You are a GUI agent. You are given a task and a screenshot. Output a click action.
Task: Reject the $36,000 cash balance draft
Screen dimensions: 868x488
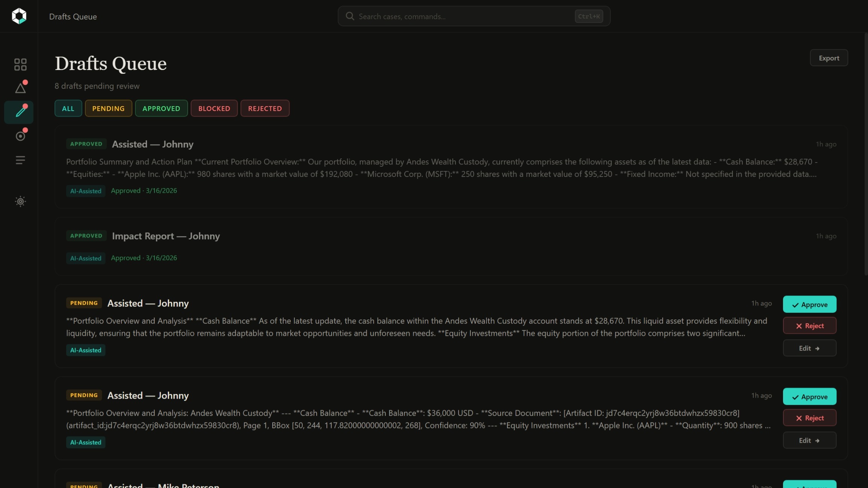809,418
